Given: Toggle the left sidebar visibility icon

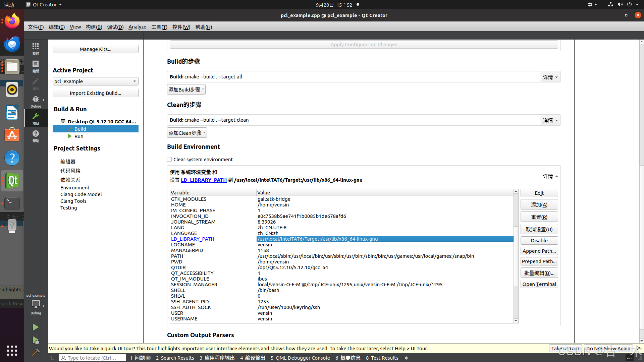Looking at the screenshot, I should coord(53,358).
